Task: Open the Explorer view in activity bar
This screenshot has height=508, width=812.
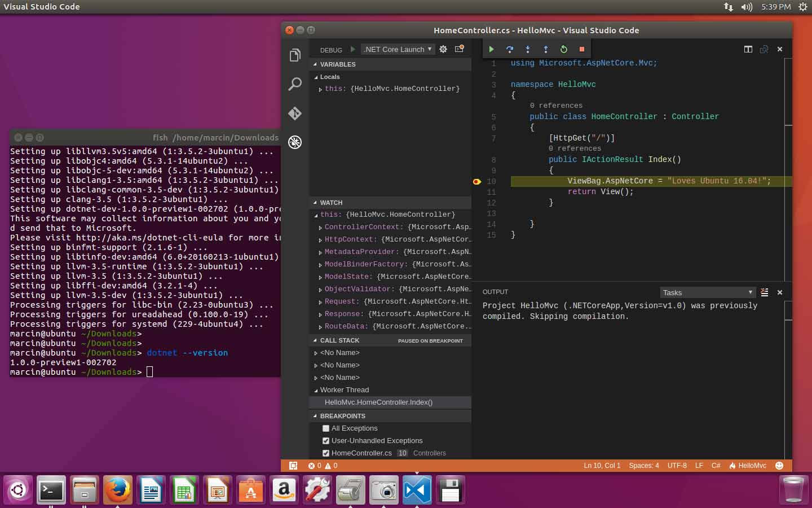Action: pos(295,55)
